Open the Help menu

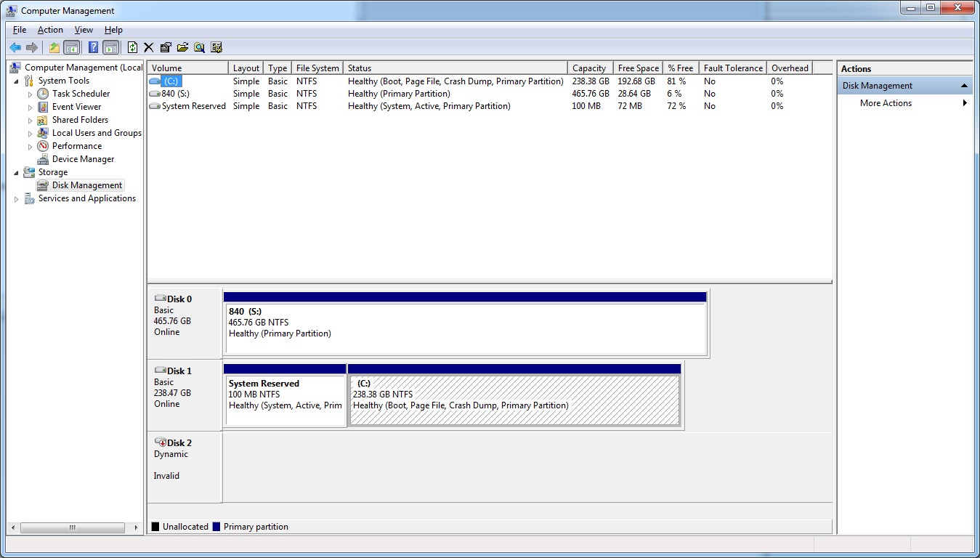113,30
